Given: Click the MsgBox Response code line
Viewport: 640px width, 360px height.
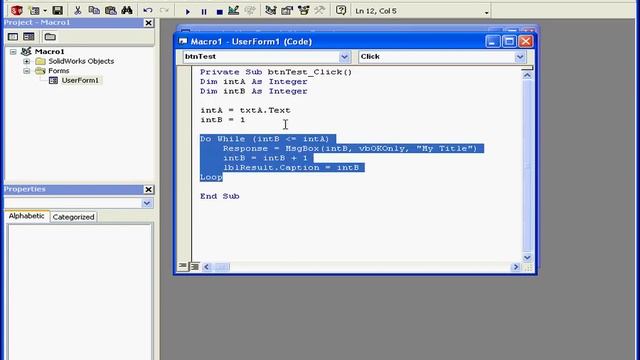Looking at the screenshot, I should (x=350, y=149).
